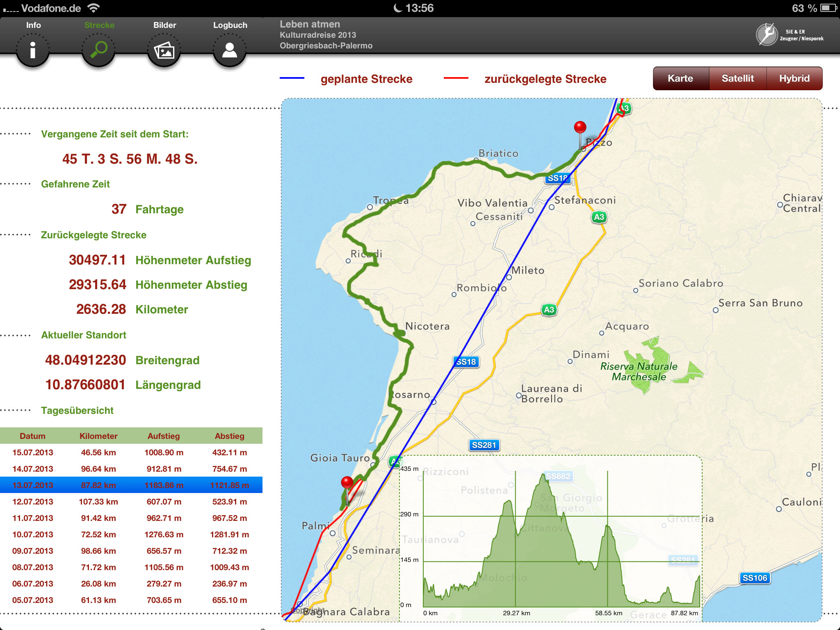Tap the Datum column header
Screen dimensions: 840x630
click(x=32, y=436)
